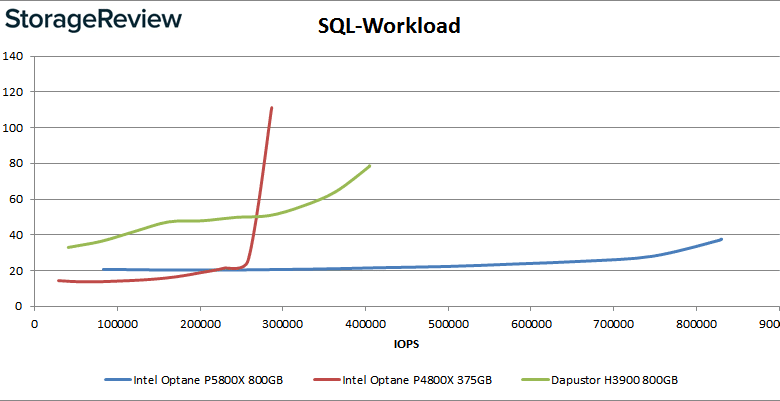Click the 800000 x-axis label

tap(695, 324)
